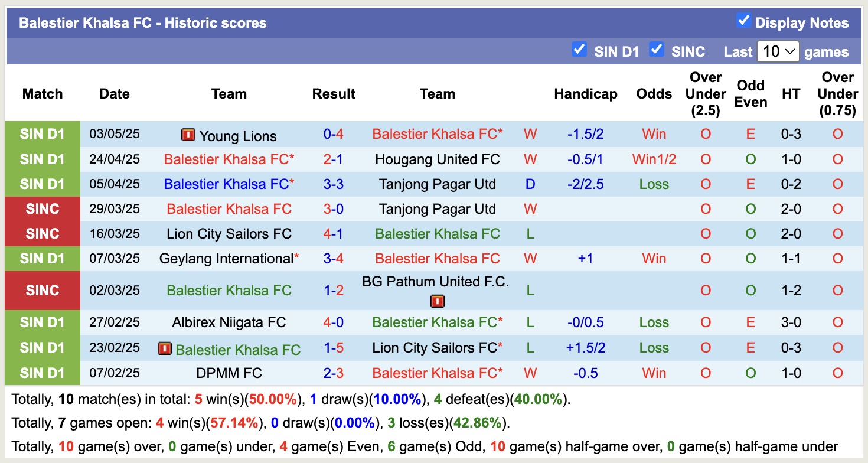Open the Hougang United FC team link
The image size is (868, 463).
point(437,159)
